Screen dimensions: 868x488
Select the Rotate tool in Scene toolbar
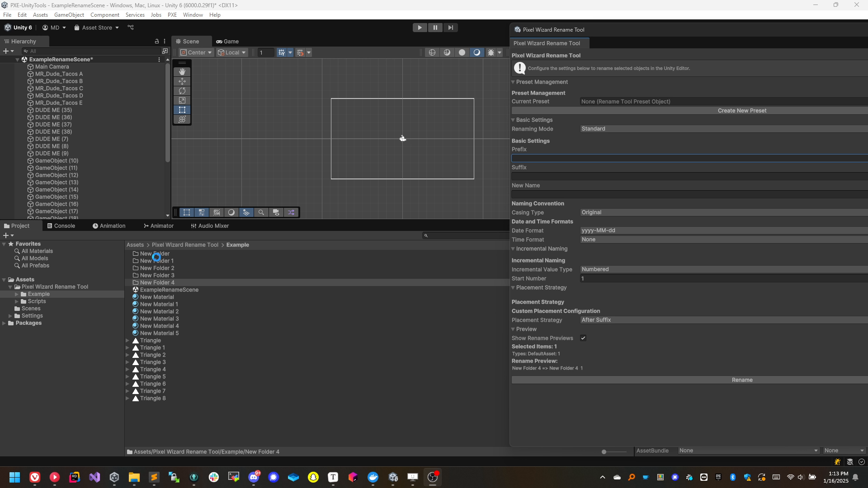tap(182, 91)
